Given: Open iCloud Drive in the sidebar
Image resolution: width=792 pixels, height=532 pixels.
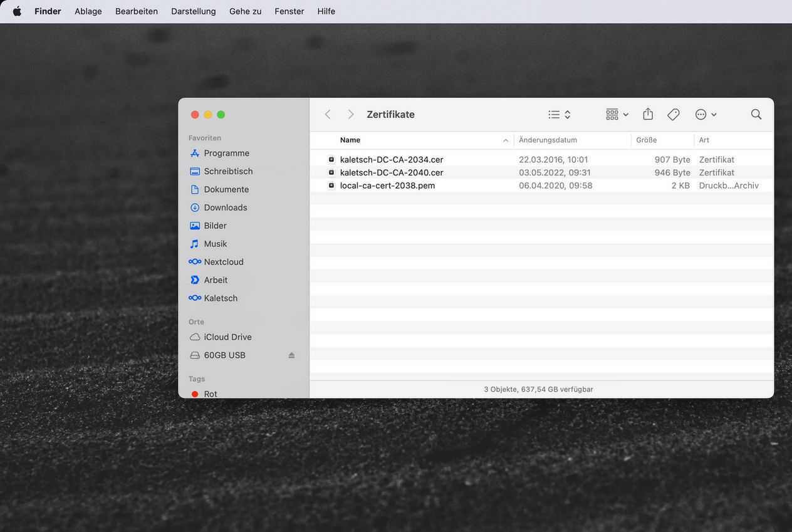Looking at the screenshot, I should pyautogui.click(x=227, y=337).
